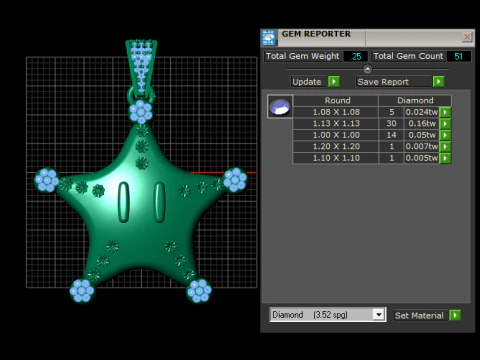The width and height of the screenshot is (480, 360).
Task: Click the green arrow on the 0.16tw row
Action: pyautogui.click(x=445, y=124)
